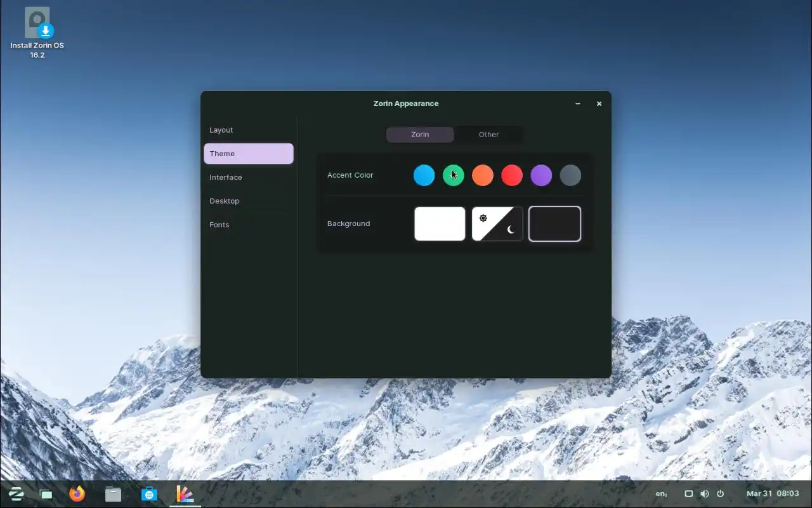Click the Zorin Appearance window title

click(x=406, y=104)
